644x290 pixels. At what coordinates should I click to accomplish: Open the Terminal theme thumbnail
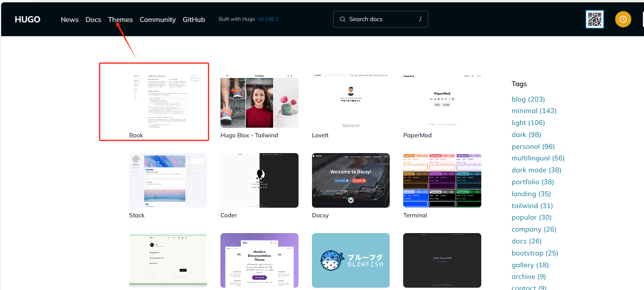point(442,180)
